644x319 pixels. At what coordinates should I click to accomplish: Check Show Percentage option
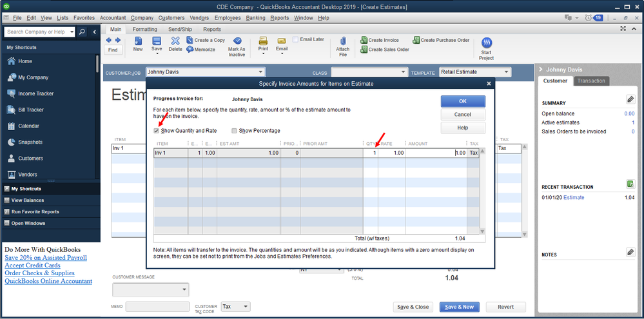point(234,131)
